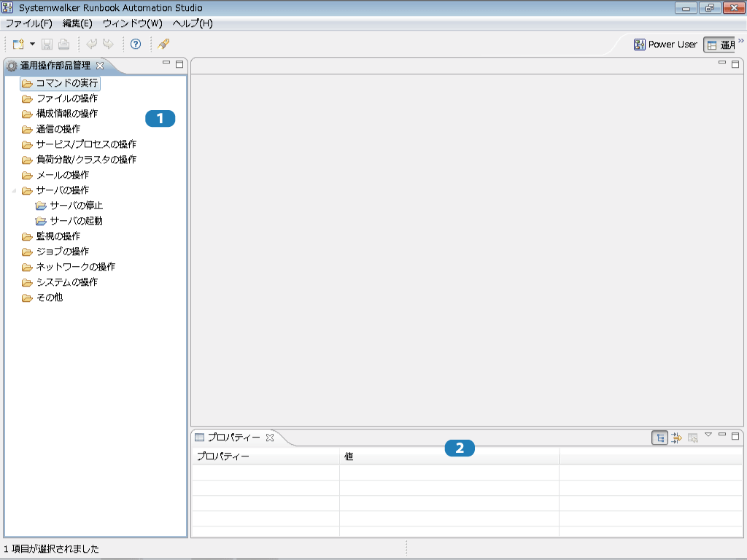The width and height of the screenshot is (747, 560).
Task: Close the 運用操作部品管理 view tab
Action: pyautogui.click(x=100, y=66)
